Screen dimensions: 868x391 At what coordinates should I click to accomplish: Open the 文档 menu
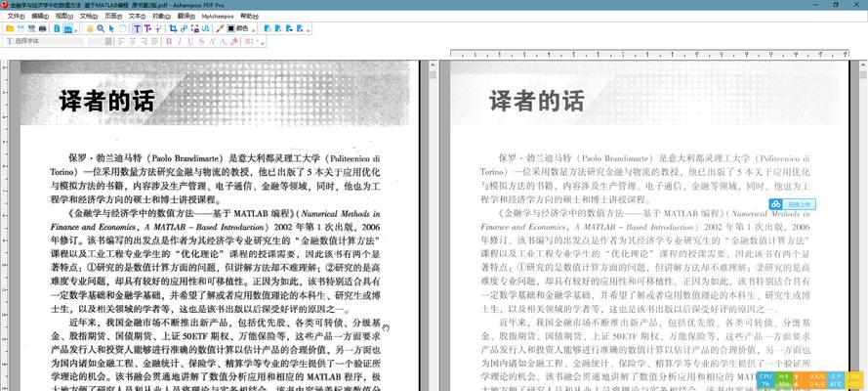pyautogui.click(x=89, y=16)
